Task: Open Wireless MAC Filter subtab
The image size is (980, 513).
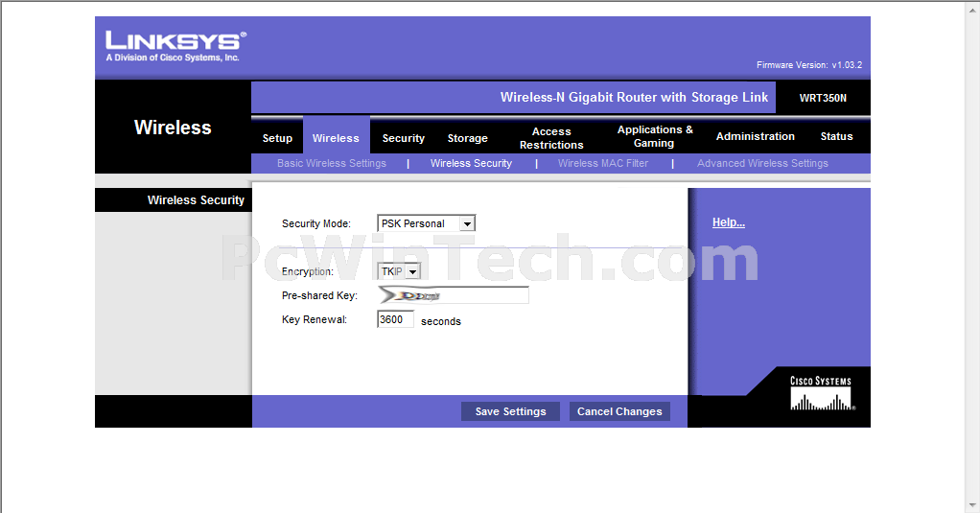Action: click(x=602, y=163)
